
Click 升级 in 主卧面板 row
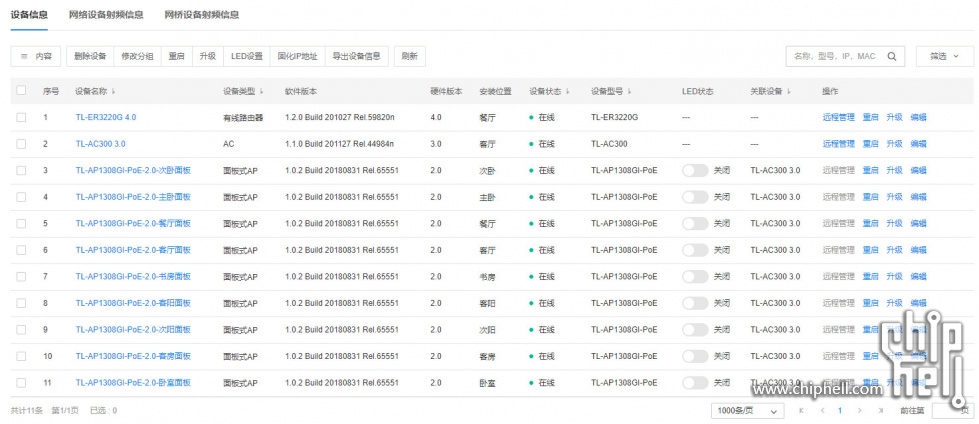894,197
